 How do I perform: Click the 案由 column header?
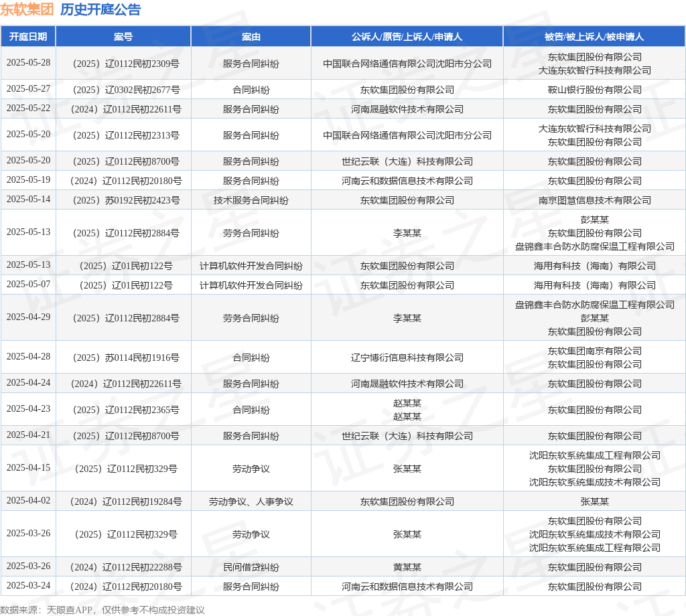(x=251, y=37)
